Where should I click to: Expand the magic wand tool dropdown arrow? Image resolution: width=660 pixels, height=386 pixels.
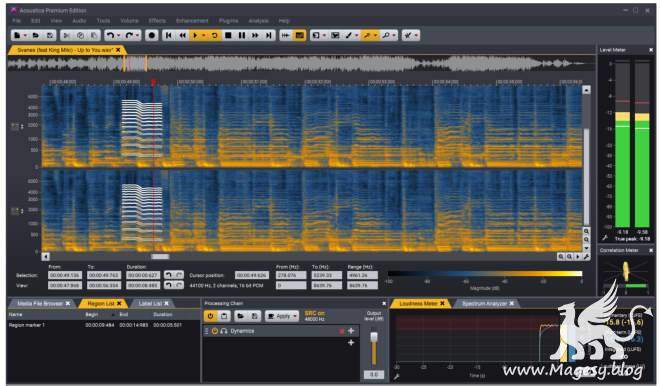375,36
